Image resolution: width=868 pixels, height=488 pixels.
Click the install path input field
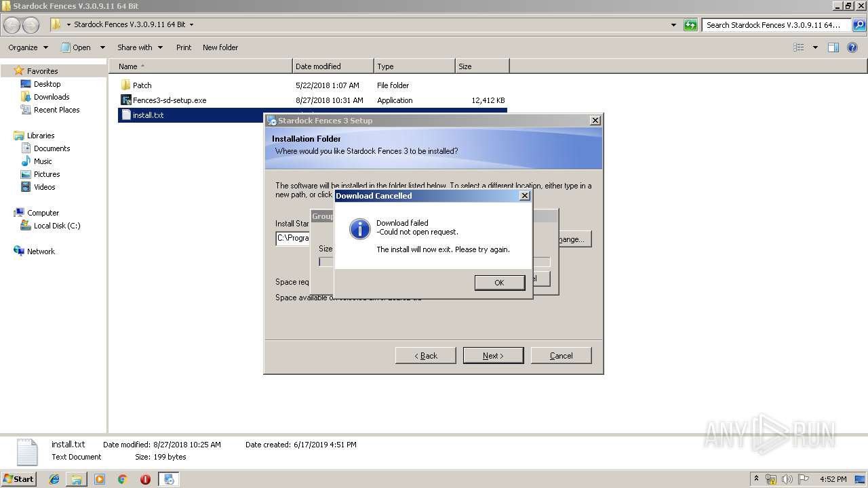tap(293, 239)
